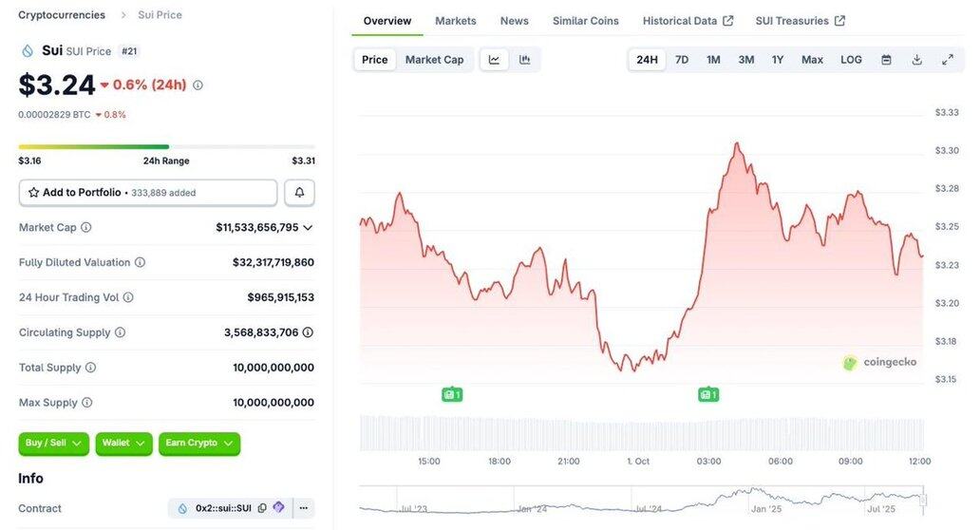Click the Market Cap info icon

[x=86, y=228]
